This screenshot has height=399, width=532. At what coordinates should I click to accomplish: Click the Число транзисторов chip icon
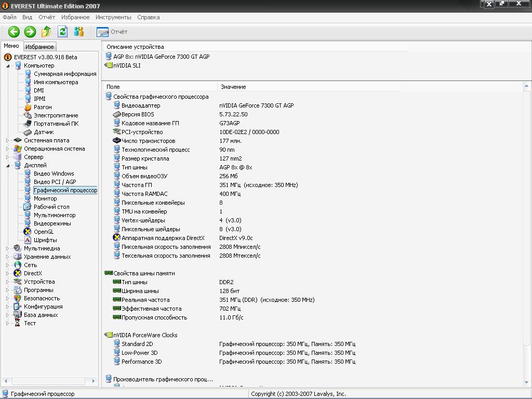tap(117, 141)
